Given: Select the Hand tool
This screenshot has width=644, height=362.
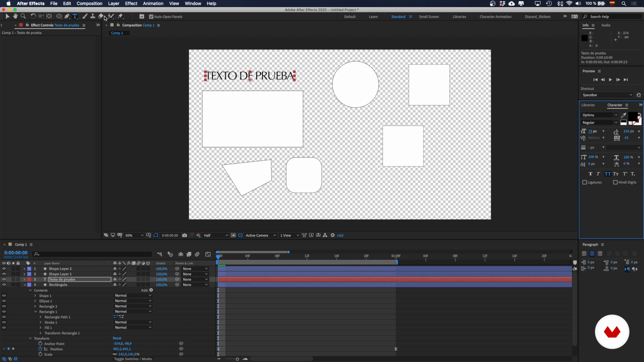Looking at the screenshot, I should point(15,16).
